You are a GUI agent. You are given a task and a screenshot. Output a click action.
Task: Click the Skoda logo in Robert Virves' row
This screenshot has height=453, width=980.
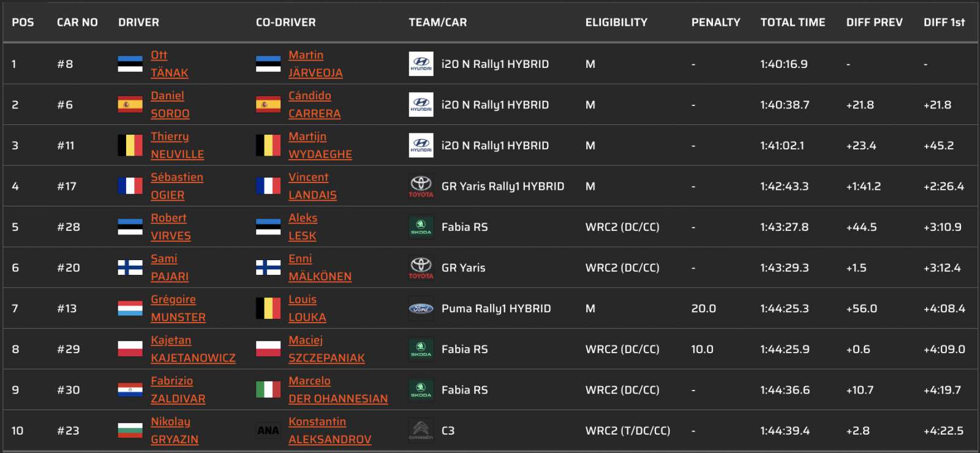coord(421,226)
